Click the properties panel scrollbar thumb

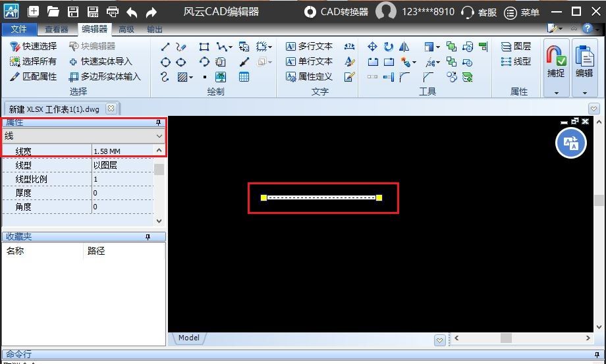coord(159,169)
